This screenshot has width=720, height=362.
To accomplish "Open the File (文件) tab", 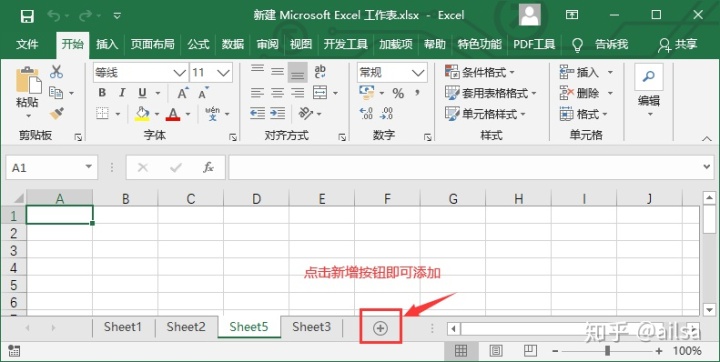I will click(27, 45).
